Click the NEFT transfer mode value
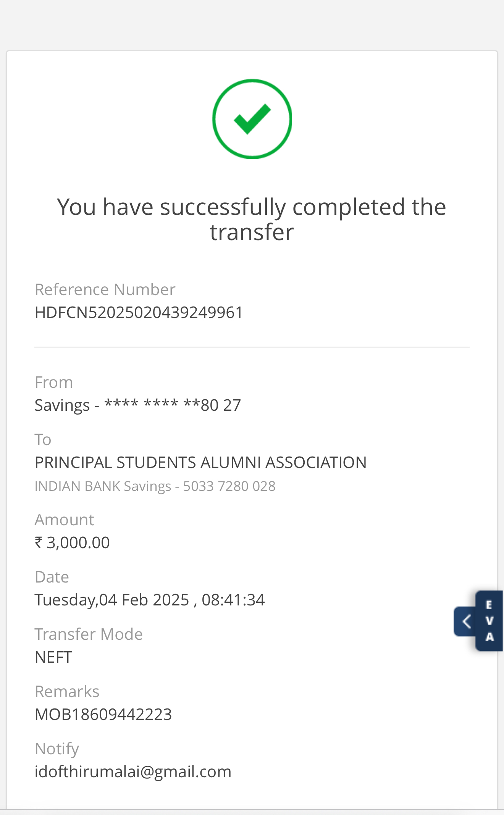The height and width of the screenshot is (815, 504). [x=53, y=657]
